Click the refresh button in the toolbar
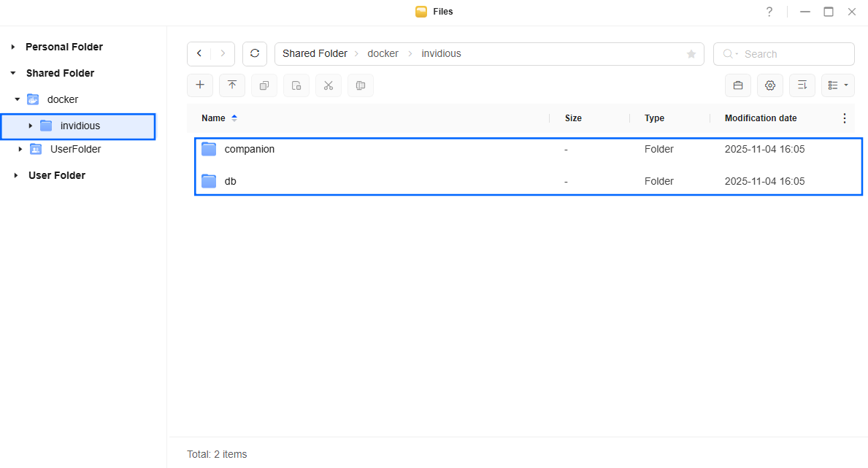The width and height of the screenshot is (868, 468). [x=255, y=54]
